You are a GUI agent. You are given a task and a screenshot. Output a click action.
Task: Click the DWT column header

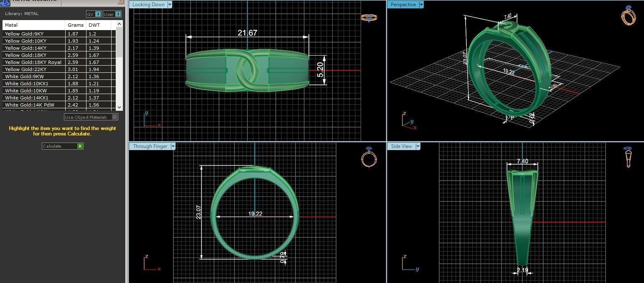tap(99, 25)
